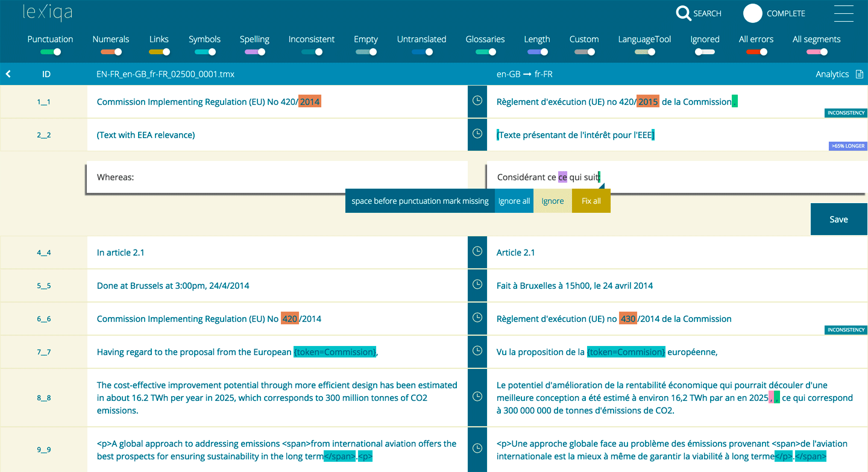Click the Fix all button
Viewport: 868px width, 472px height.
click(x=591, y=201)
